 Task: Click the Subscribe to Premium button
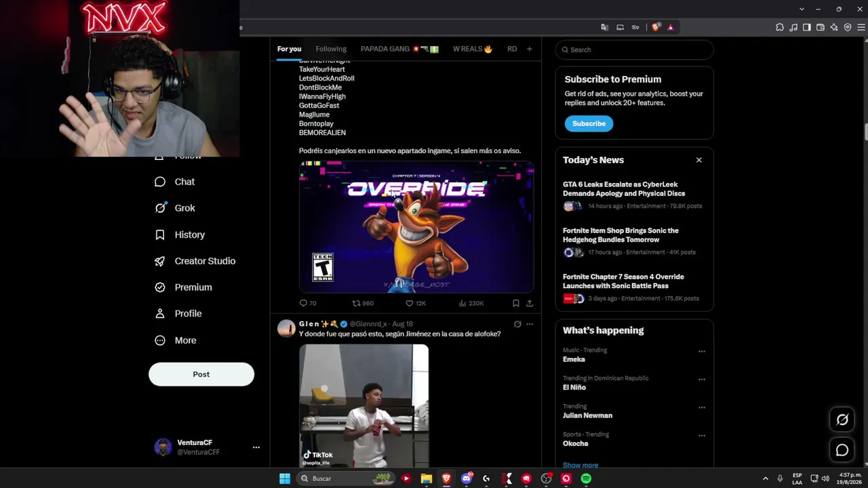[589, 123]
